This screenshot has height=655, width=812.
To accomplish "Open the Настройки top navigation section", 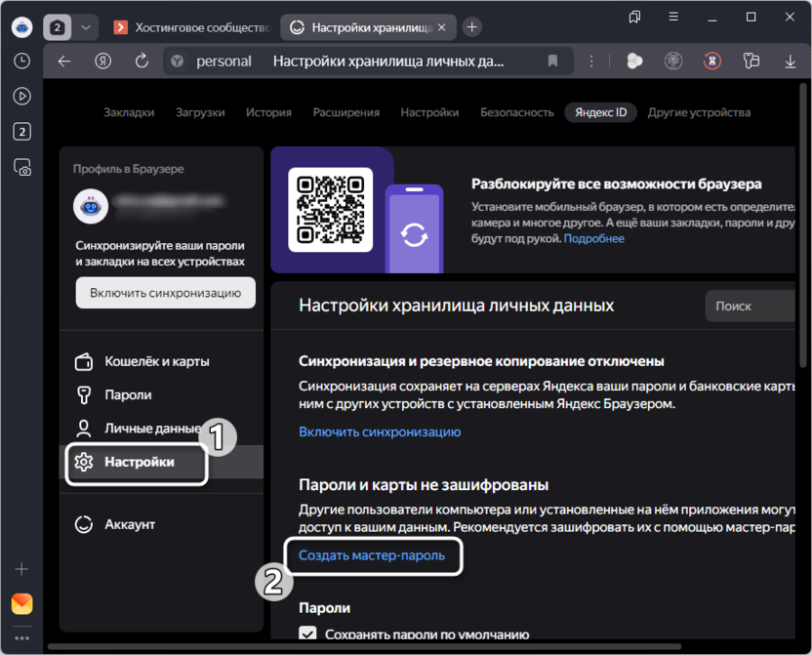I will pos(429,112).
